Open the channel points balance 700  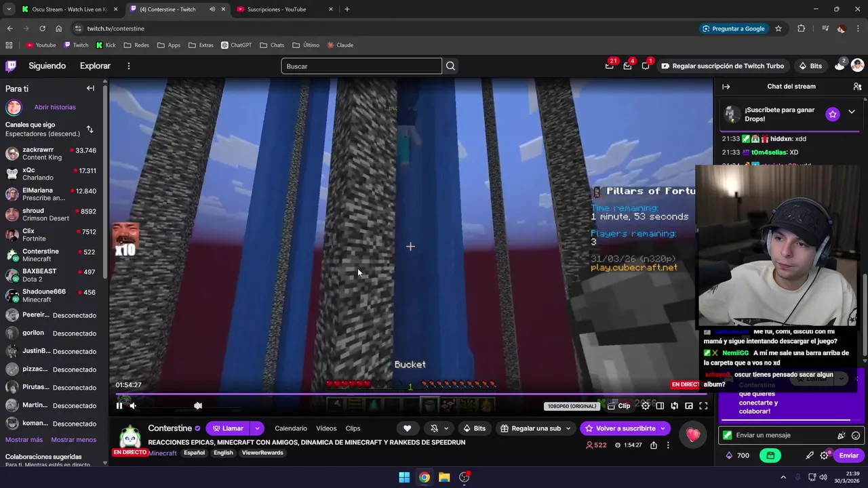pyautogui.click(x=737, y=455)
